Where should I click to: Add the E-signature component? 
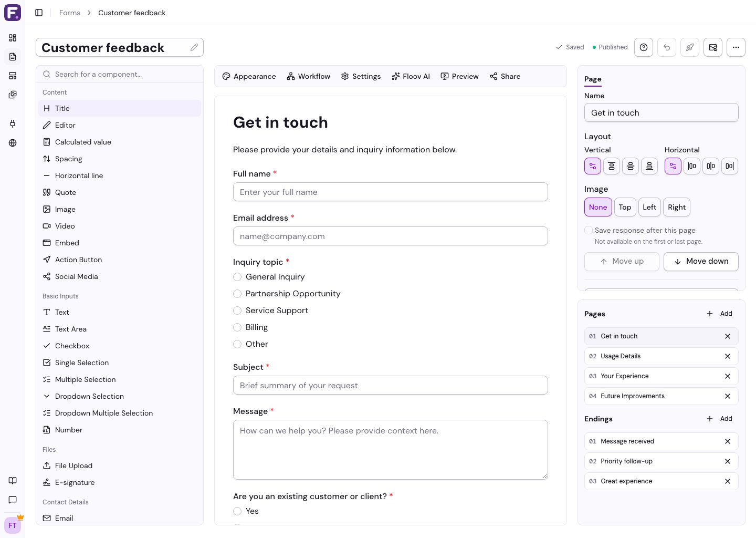[120, 482]
